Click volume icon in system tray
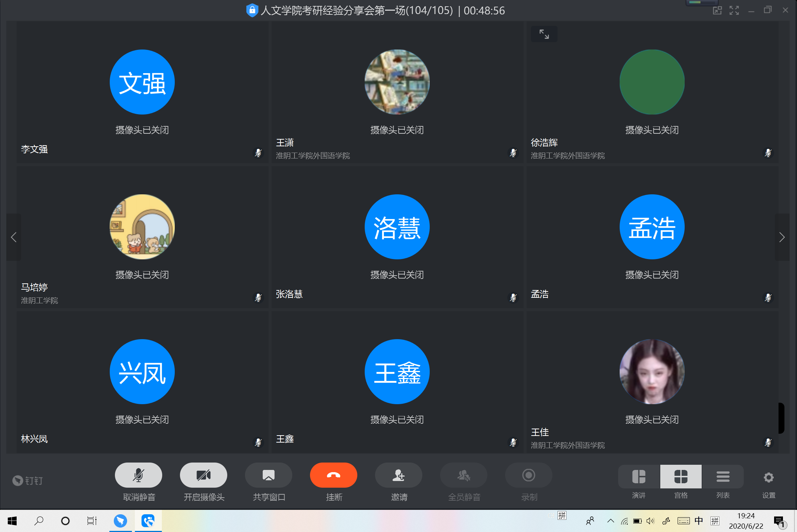 (650, 521)
